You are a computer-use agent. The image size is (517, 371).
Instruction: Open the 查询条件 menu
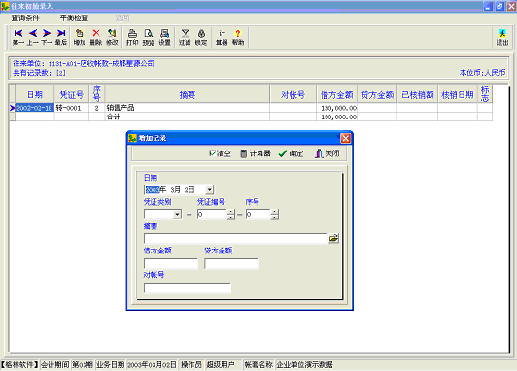(x=25, y=18)
